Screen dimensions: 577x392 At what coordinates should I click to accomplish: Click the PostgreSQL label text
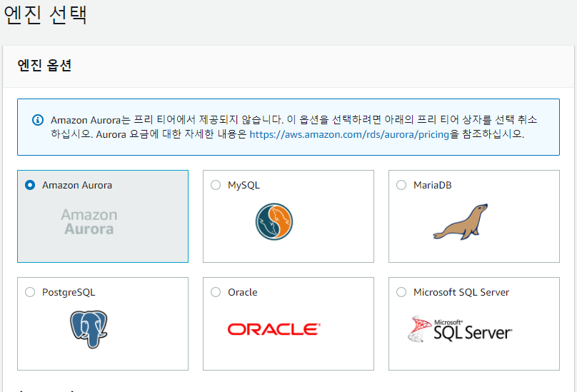point(69,292)
